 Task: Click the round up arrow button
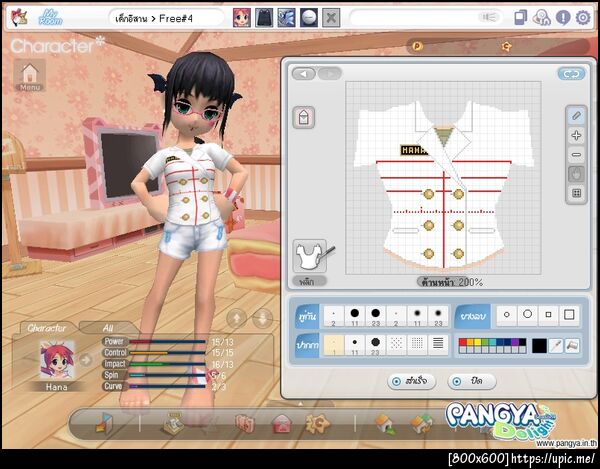click(x=236, y=318)
